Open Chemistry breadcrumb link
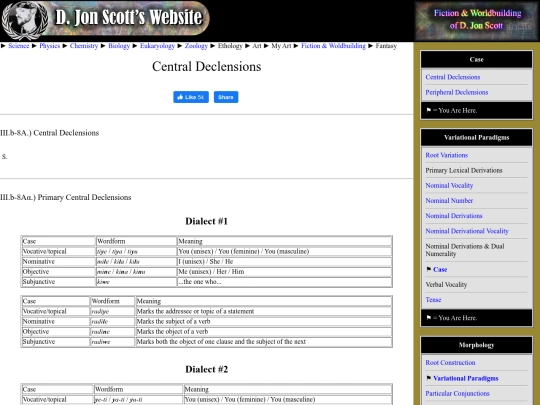Image resolution: width=540 pixels, height=405 pixels. point(84,46)
